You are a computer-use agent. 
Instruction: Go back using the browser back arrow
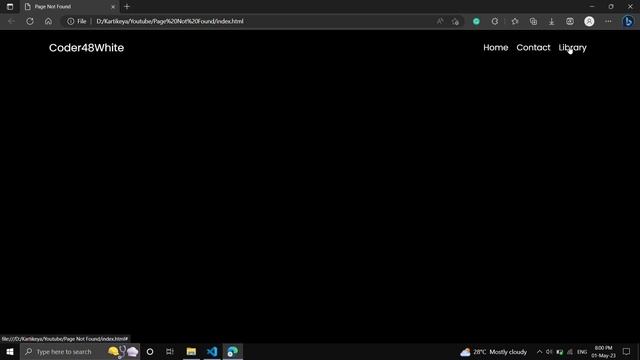click(11, 21)
